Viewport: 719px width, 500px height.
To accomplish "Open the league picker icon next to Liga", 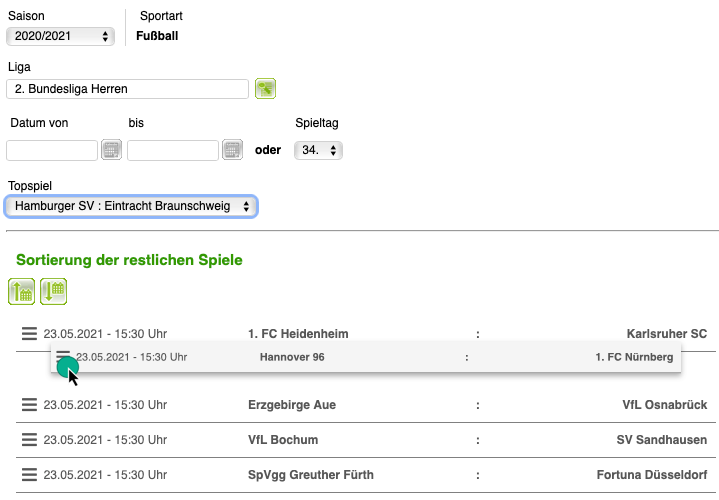I will 265,89.
